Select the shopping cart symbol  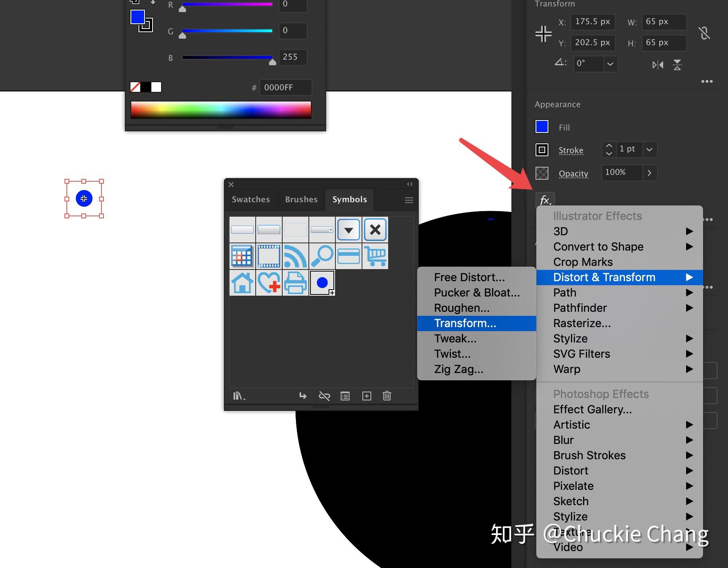[375, 256]
